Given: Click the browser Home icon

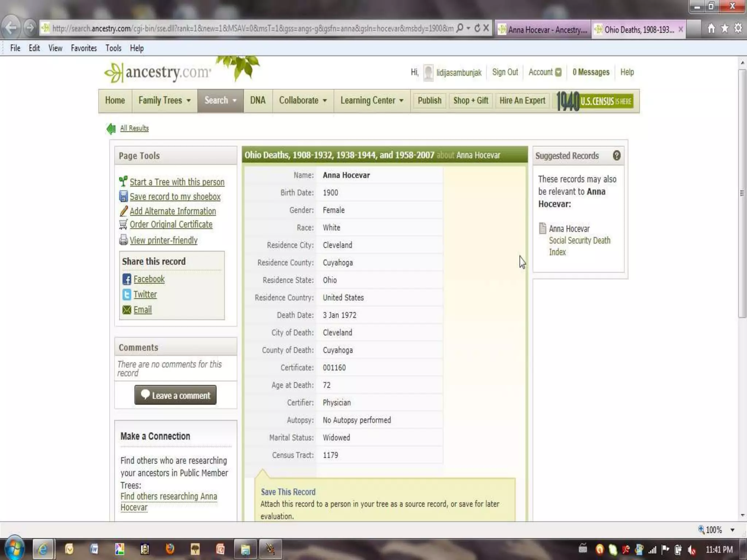Looking at the screenshot, I should coord(711,28).
